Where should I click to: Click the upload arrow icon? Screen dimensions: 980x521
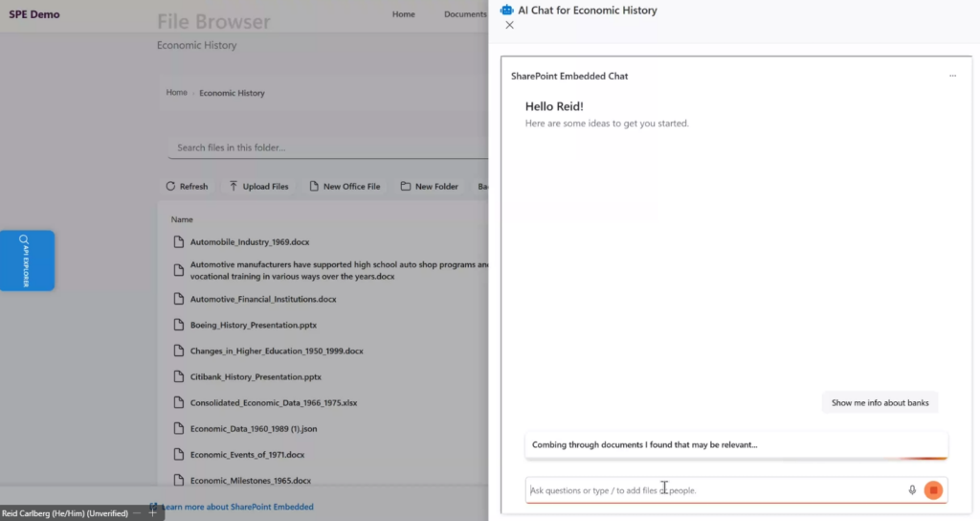(x=234, y=187)
